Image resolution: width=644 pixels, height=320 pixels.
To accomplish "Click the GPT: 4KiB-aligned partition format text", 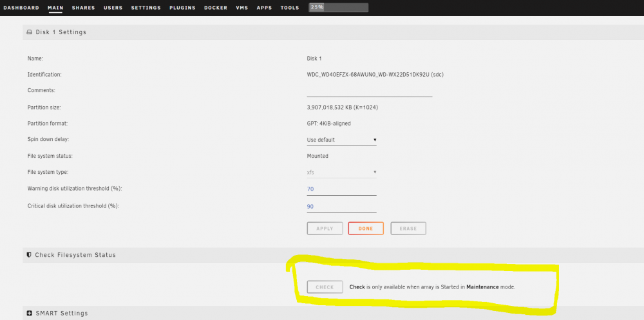I will coord(329,123).
